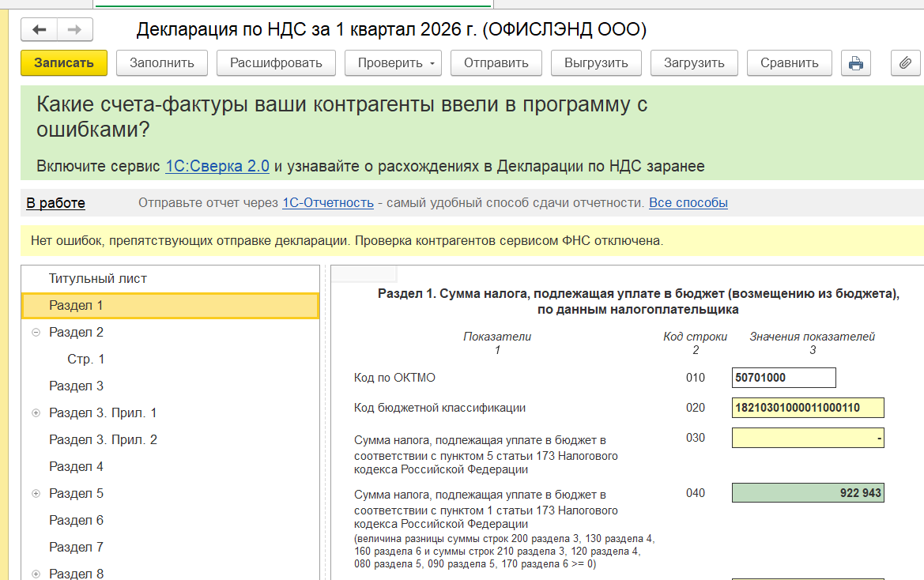Click the Раздел 1 heading text
The width and height of the screenshot is (924, 580).
click(x=638, y=302)
